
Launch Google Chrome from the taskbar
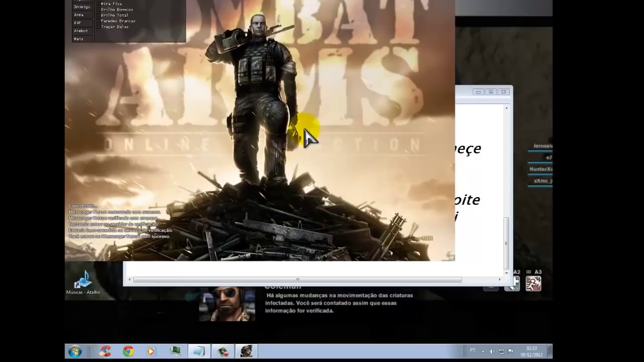click(128, 351)
